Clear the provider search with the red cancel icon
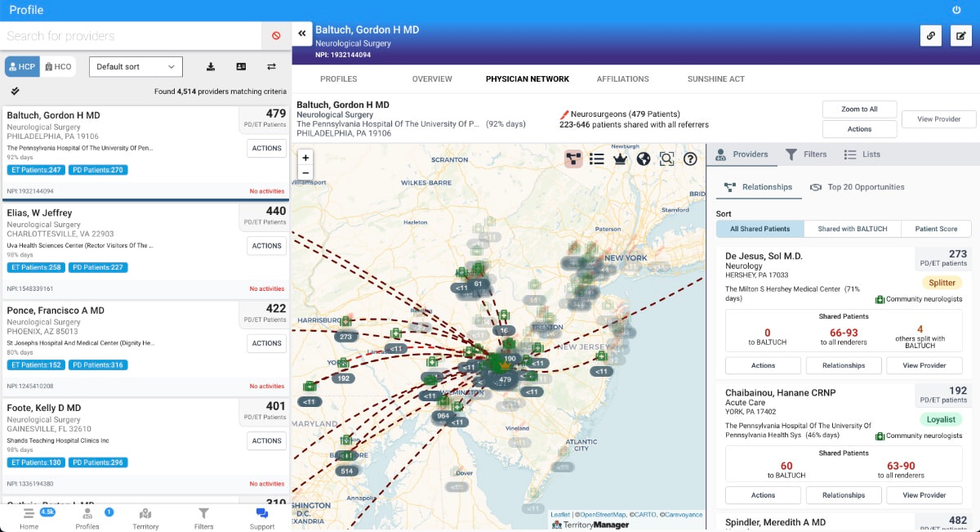Image resolution: width=980 pixels, height=532 pixels. 276,36
